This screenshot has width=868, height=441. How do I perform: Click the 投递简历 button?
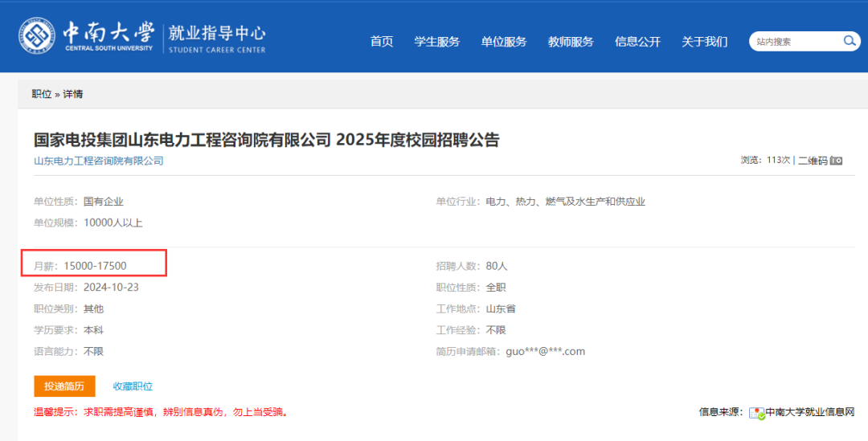[x=64, y=386]
